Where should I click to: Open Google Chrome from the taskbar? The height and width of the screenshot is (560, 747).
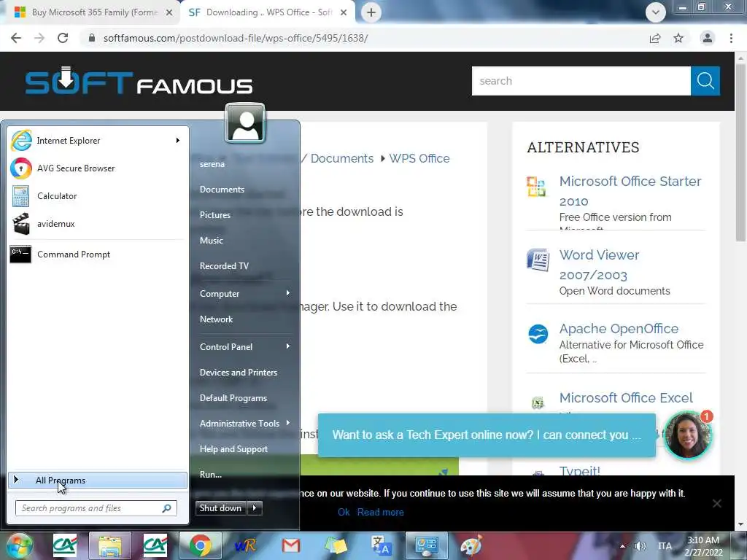pos(200,545)
